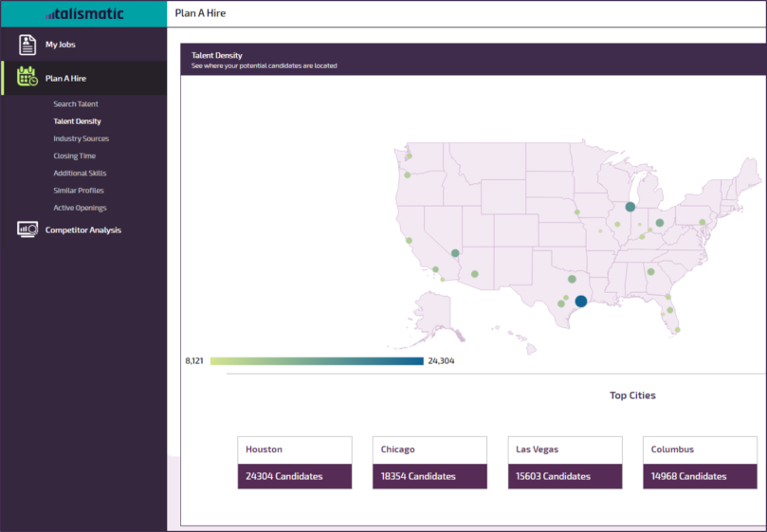The width and height of the screenshot is (767, 532).
Task: Select the large Houston bubble on map
Action: coord(581,302)
